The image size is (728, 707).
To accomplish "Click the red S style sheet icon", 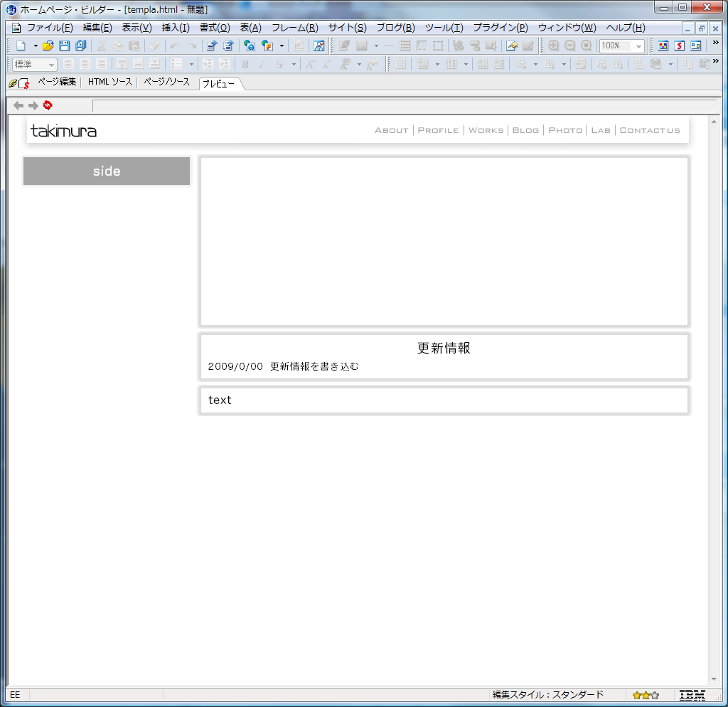I will tap(680, 46).
